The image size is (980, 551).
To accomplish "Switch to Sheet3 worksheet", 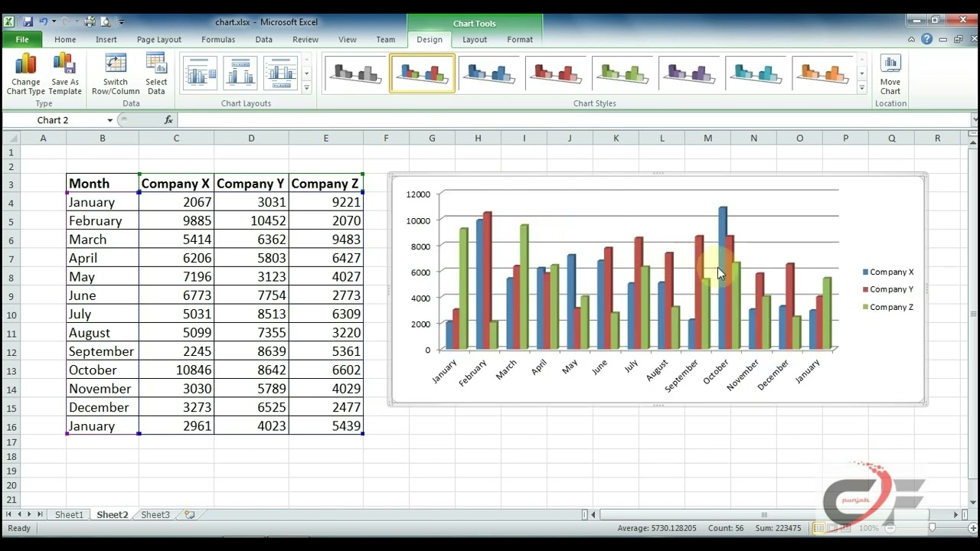I will click(155, 515).
